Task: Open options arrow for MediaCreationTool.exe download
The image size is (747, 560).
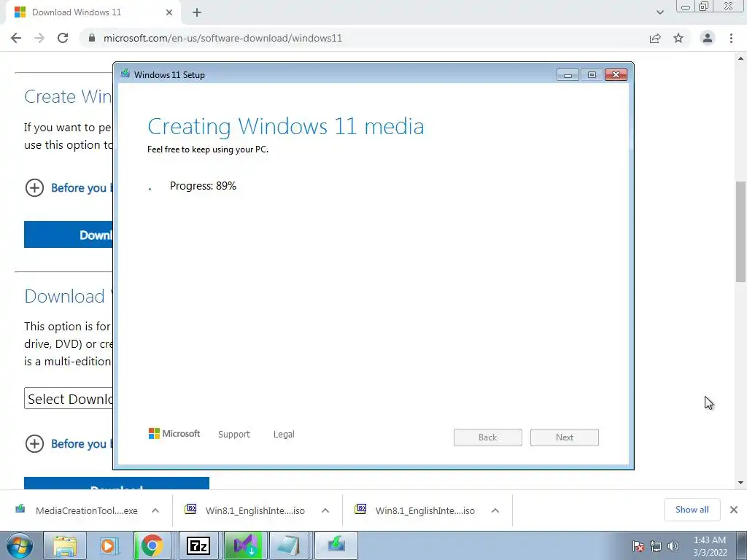Action: 155,510
